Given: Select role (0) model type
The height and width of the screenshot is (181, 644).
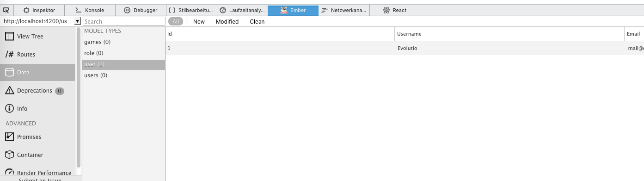Looking at the screenshot, I should pyautogui.click(x=123, y=53).
